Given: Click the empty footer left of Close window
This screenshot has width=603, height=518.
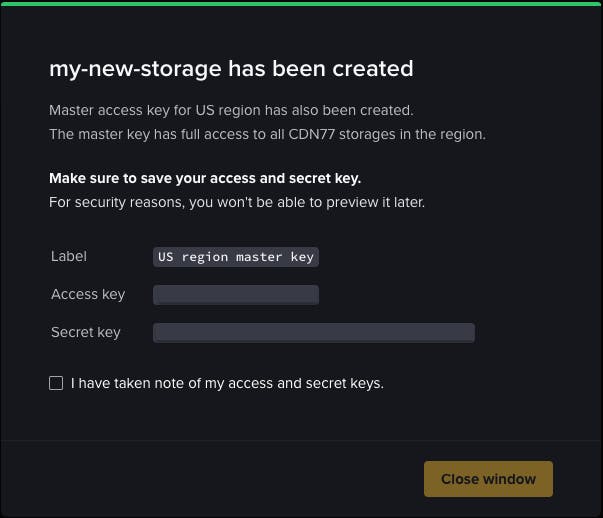Looking at the screenshot, I should 200,479.
